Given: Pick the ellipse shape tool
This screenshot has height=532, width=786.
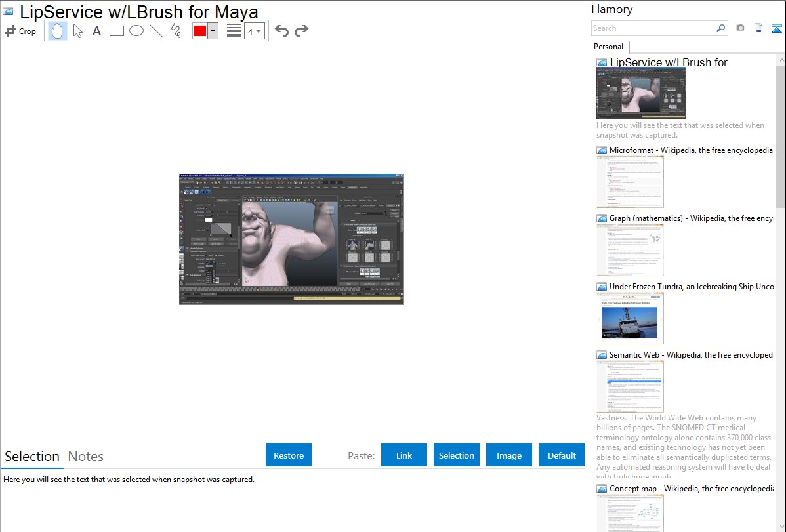Looking at the screenshot, I should click(136, 31).
